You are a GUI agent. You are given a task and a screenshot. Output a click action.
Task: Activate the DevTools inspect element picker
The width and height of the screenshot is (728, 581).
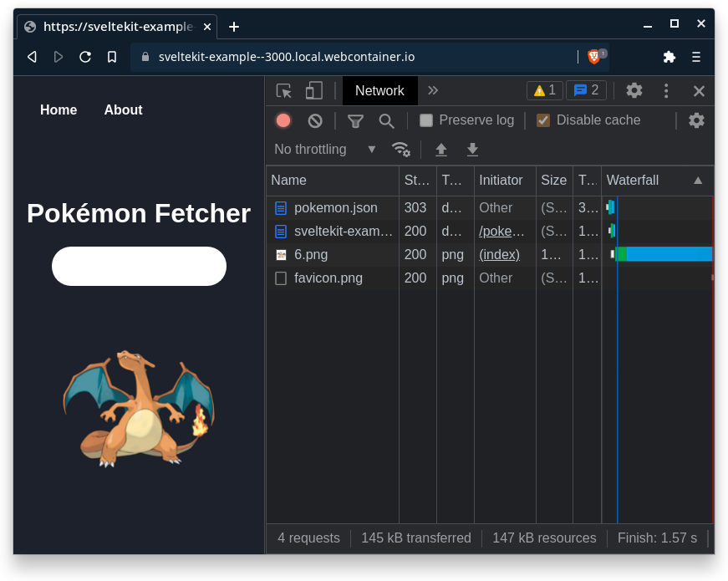click(x=283, y=90)
